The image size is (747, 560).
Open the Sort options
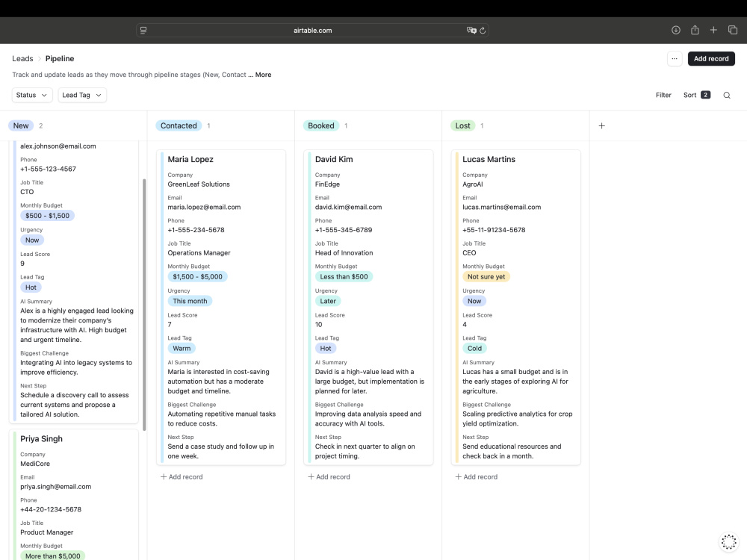coord(696,95)
